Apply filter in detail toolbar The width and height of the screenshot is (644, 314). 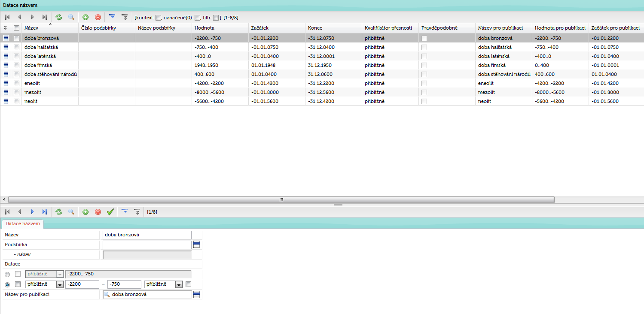point(125,212)
